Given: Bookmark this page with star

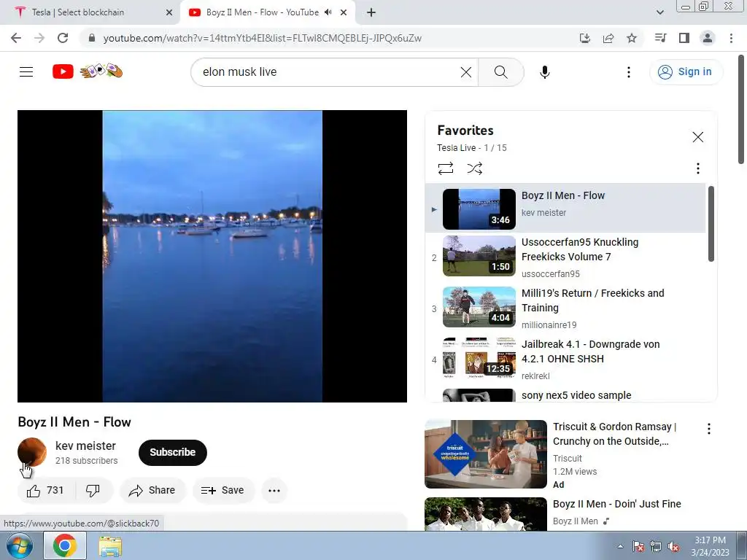Looking at the screenshot, I should [632, 38].
